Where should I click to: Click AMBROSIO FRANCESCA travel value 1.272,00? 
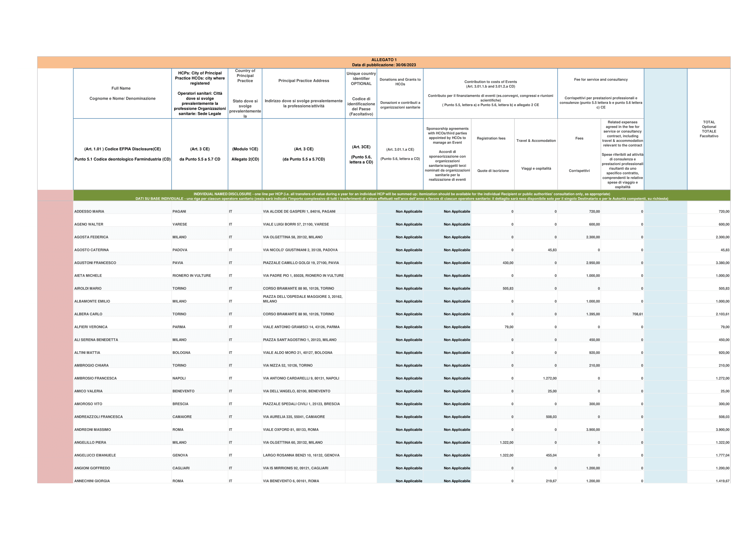[x=550, y=378]
